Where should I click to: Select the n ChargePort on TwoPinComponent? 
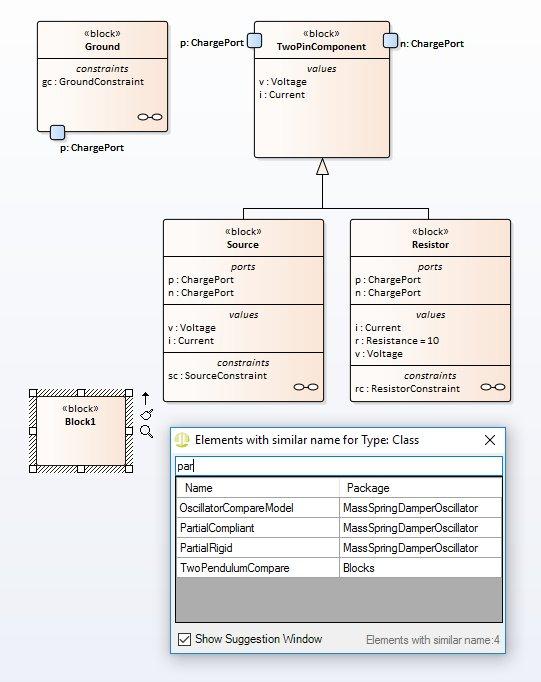pyautogui.click(x=391, y=41)
